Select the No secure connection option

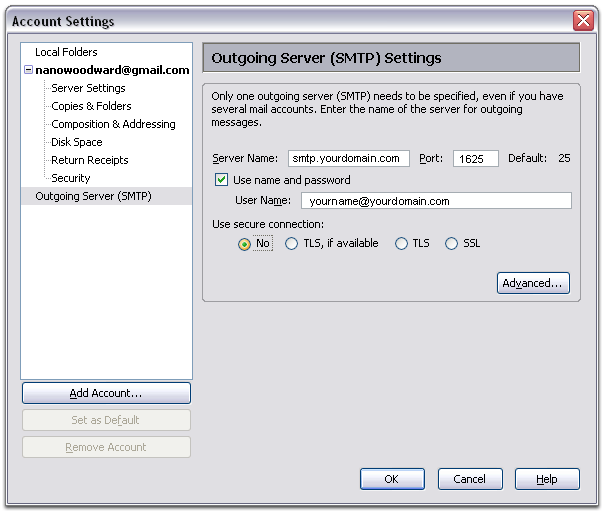point(244,244)
